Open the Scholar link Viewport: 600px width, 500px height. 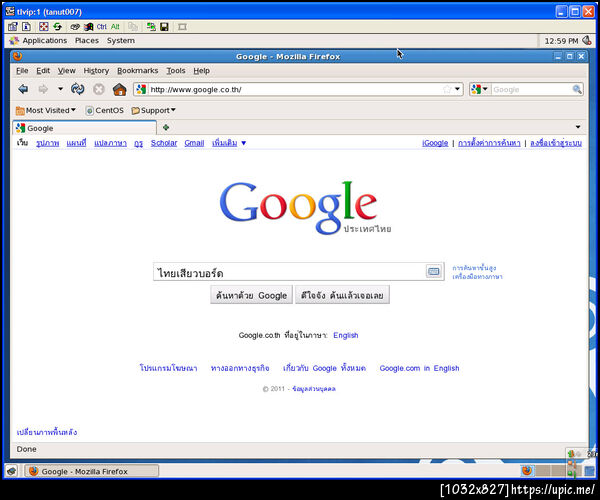tap(164, 143)
